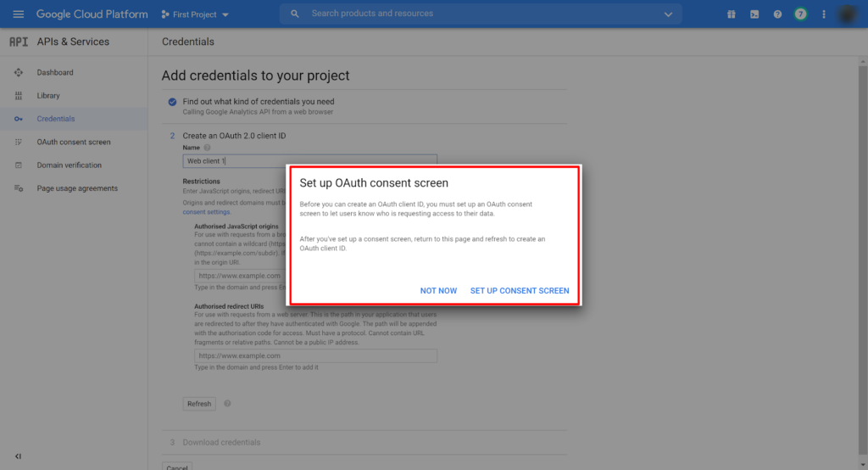Click the Cancel button
Screen dimensions: 868x470
pyautogui.click(x=177, y=467)
